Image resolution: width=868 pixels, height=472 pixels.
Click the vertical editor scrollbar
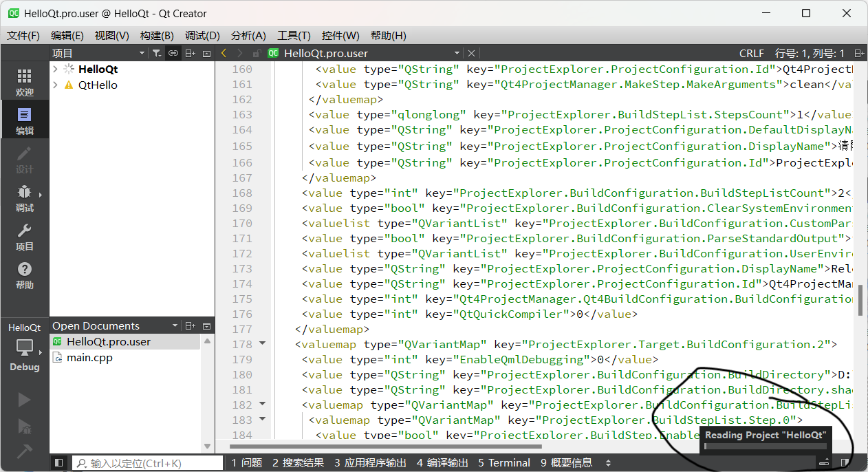pos(860,301)
